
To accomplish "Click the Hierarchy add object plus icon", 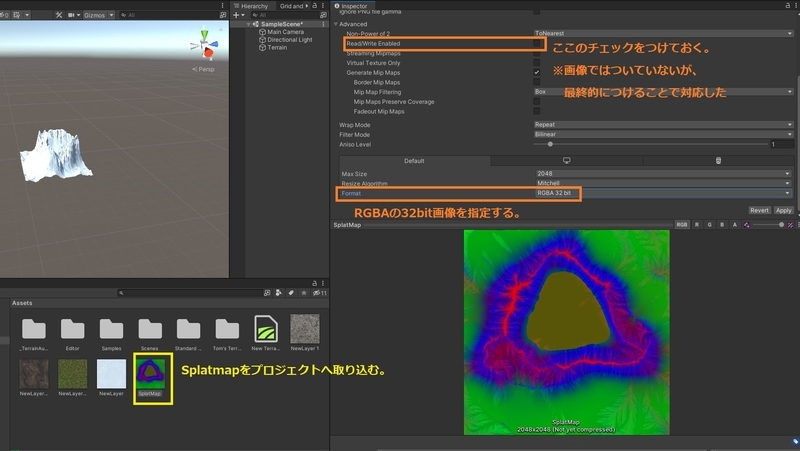I will coord(236,15).
